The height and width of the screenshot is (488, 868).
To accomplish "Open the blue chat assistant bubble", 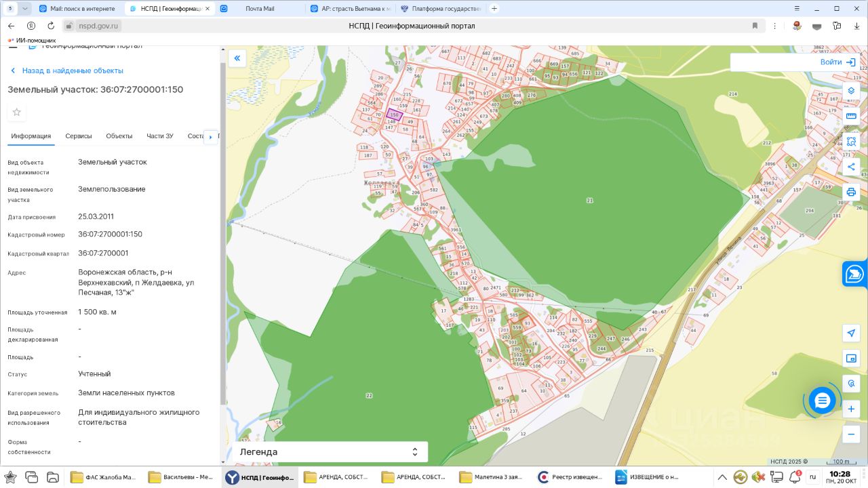I will [x=822, y=401].
